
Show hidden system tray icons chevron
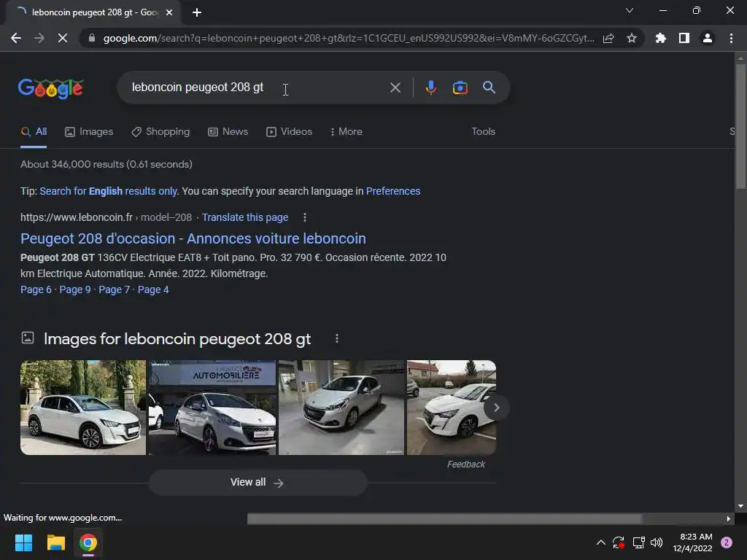[x=601, y=542]
